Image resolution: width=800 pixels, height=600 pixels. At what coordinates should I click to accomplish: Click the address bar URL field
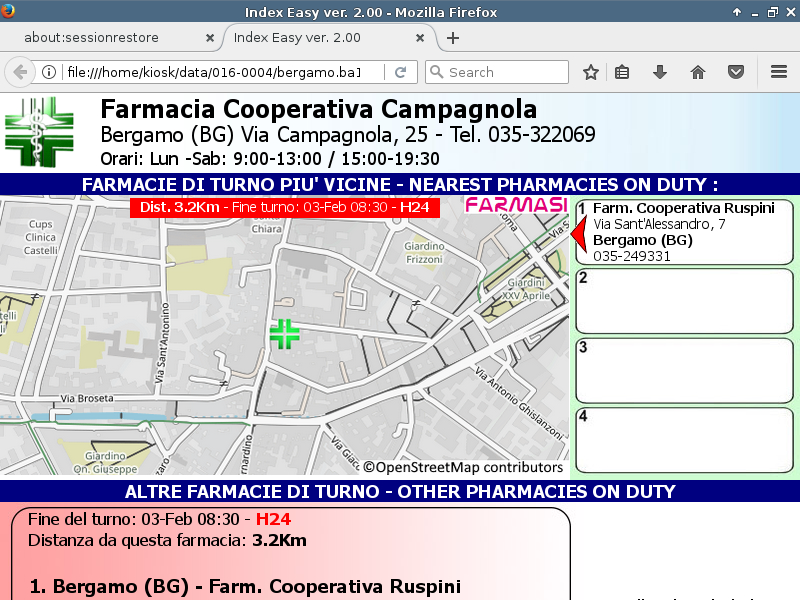pyautogui.click(x=210, y=72)
